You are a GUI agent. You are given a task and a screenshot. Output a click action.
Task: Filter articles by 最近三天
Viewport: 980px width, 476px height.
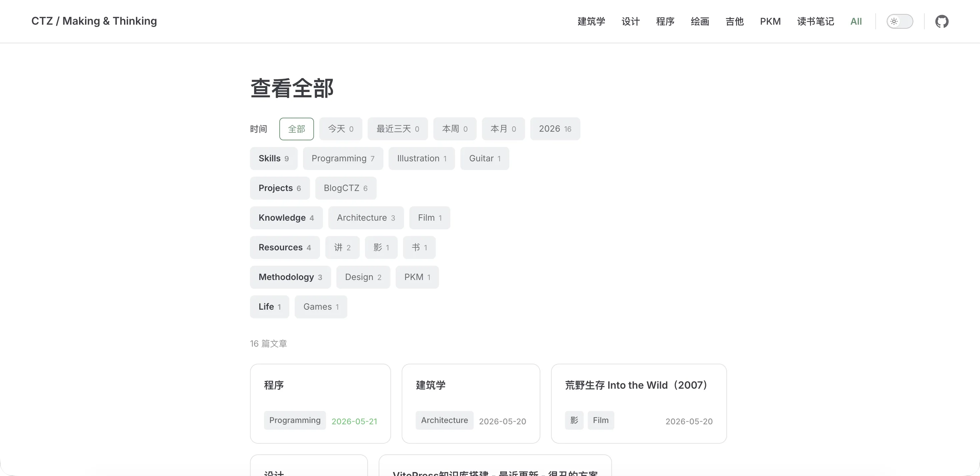tap(398, 129)
